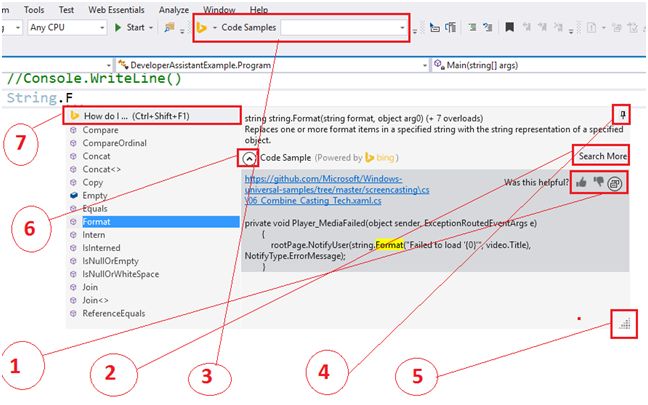Click the blue field icon beside Empty
This screenshot has height=405, width=648.
click(74, 195)
